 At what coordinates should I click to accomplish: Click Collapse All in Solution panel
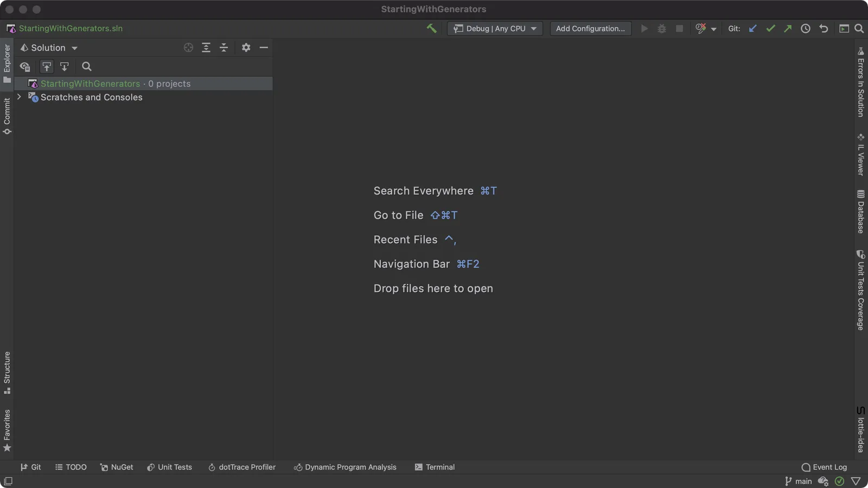tap(224, 48)
